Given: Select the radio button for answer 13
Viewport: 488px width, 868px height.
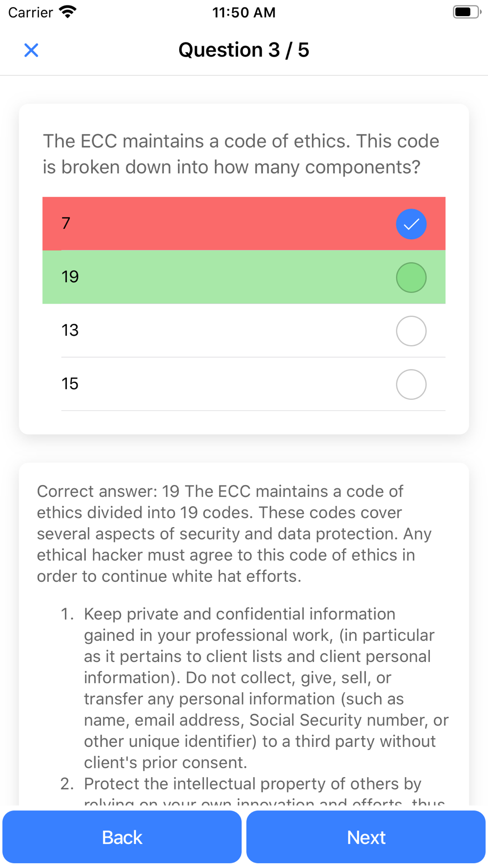Looking at the screenshot, I should tap(411, 331).
